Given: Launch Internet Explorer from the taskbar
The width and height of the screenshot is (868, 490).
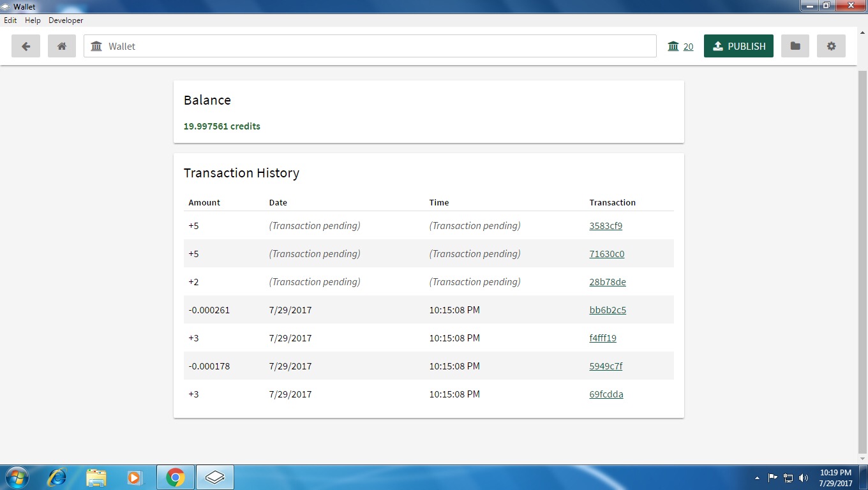Looking at the screenshot, I should pos(57,477).
